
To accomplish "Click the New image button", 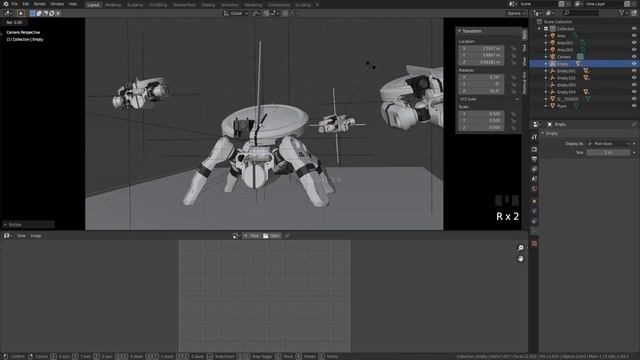I will (x=251, y=236).
